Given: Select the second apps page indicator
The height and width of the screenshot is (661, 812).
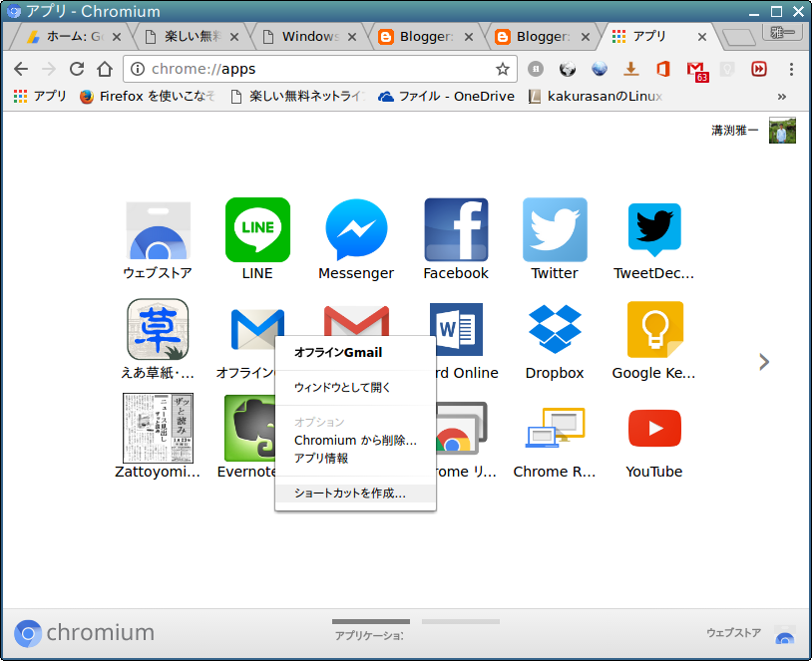Looking at the screenshot, I should [461, 622].
